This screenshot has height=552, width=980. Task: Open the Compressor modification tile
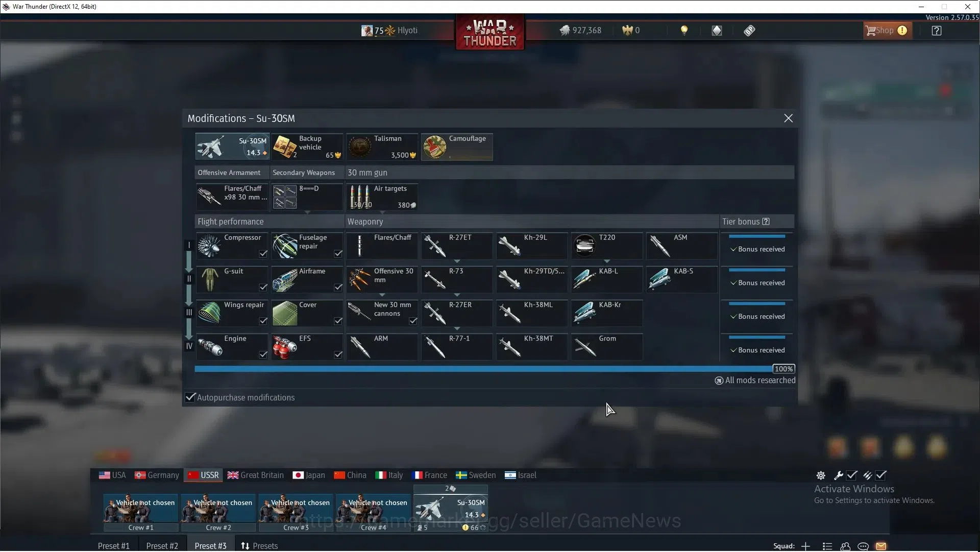point(232,246)
